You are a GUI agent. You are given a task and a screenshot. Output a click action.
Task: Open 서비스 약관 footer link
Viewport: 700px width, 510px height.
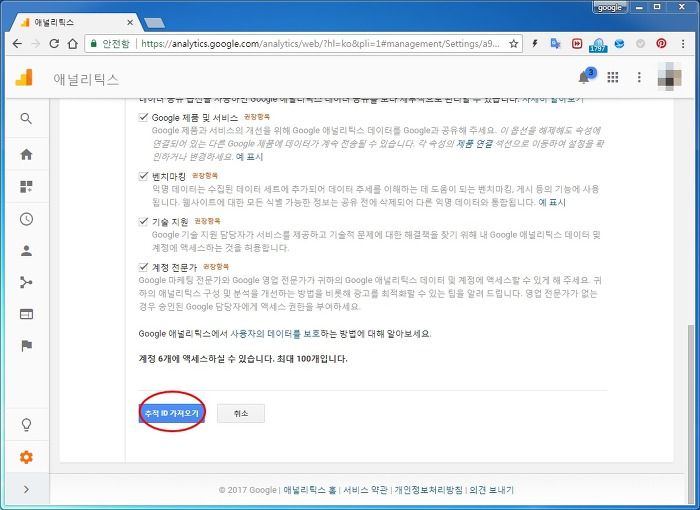click(x=365, y=490)
